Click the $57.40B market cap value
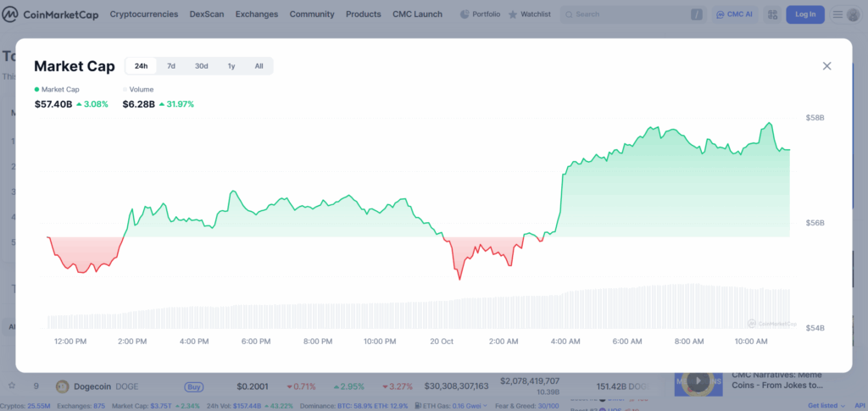 coord(53,104)
